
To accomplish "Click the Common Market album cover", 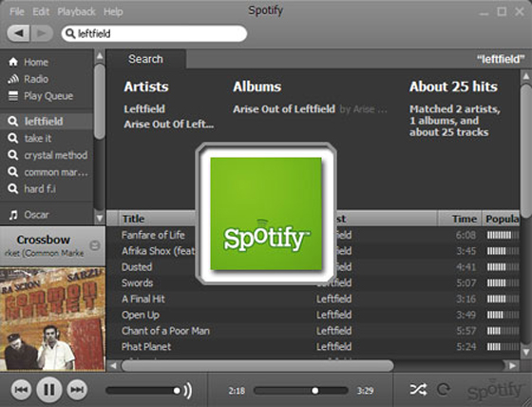I will tap(52, 319).
